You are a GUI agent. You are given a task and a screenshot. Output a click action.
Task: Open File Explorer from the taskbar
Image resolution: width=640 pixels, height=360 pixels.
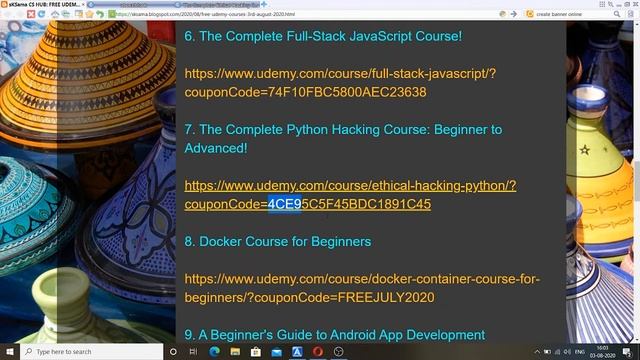point(235,351)
